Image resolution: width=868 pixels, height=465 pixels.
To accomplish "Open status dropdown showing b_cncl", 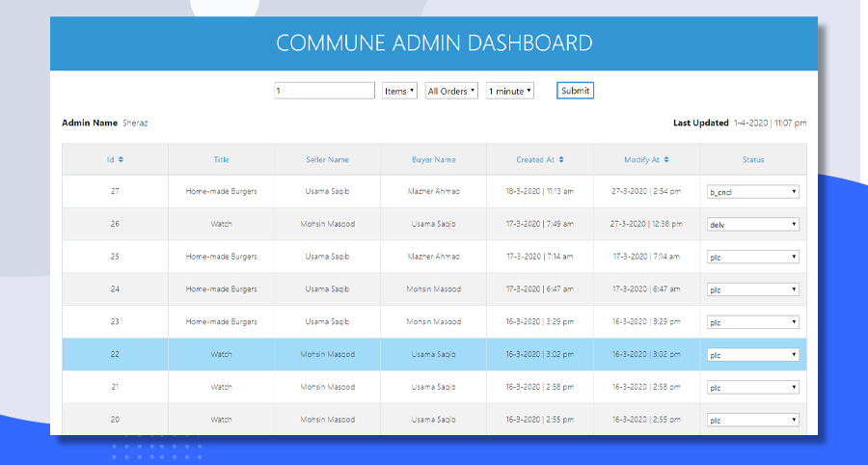I will click(x=753, y=192).
